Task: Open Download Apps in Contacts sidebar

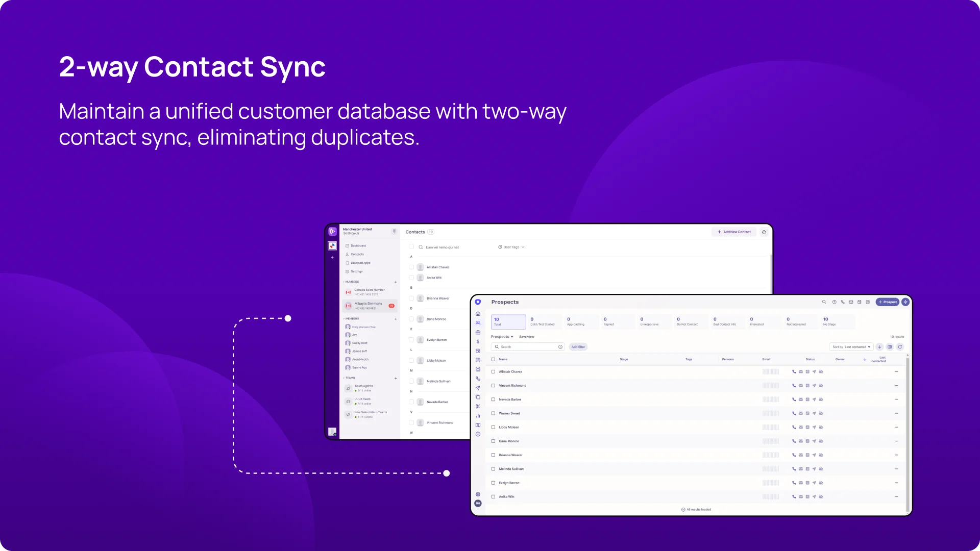Action: [x=358, y=263]
